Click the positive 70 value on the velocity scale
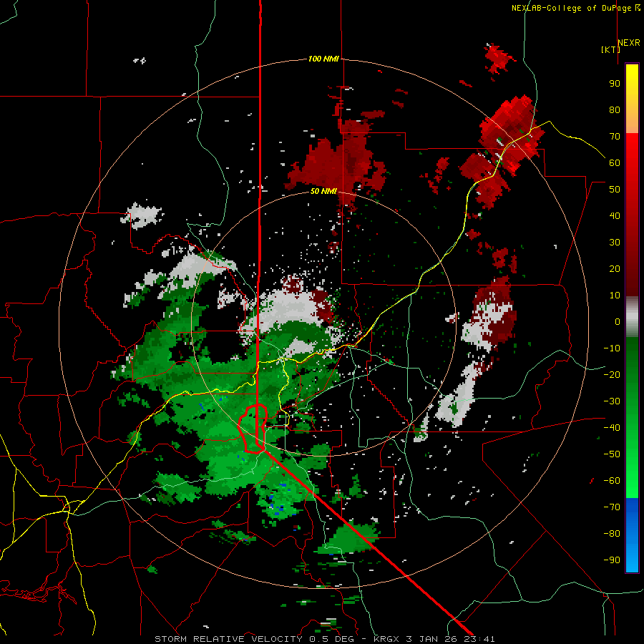Viewport: 644px width, 644px height. click(x=615, y=137)
